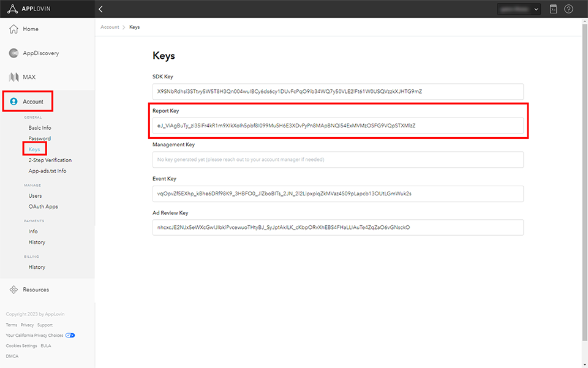Open Cookies Settings link
This screenshot has width=588, height=368.
point(21,346)
